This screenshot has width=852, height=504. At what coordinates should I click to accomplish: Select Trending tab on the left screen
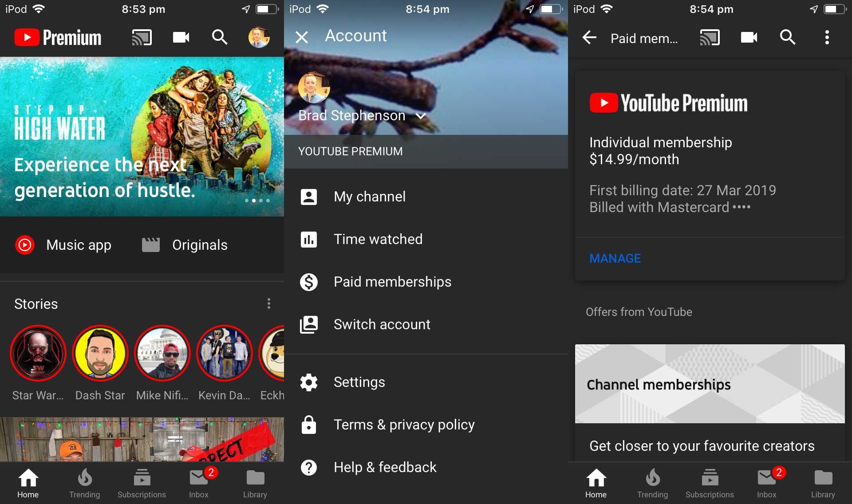[x=84, y=483]
